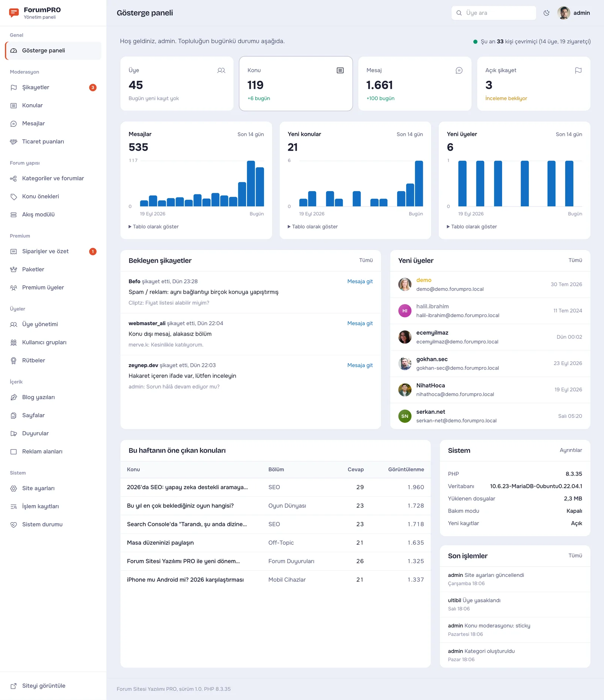Open Tümü link in Bekleyen şikayetler

[x=366, y=260]
